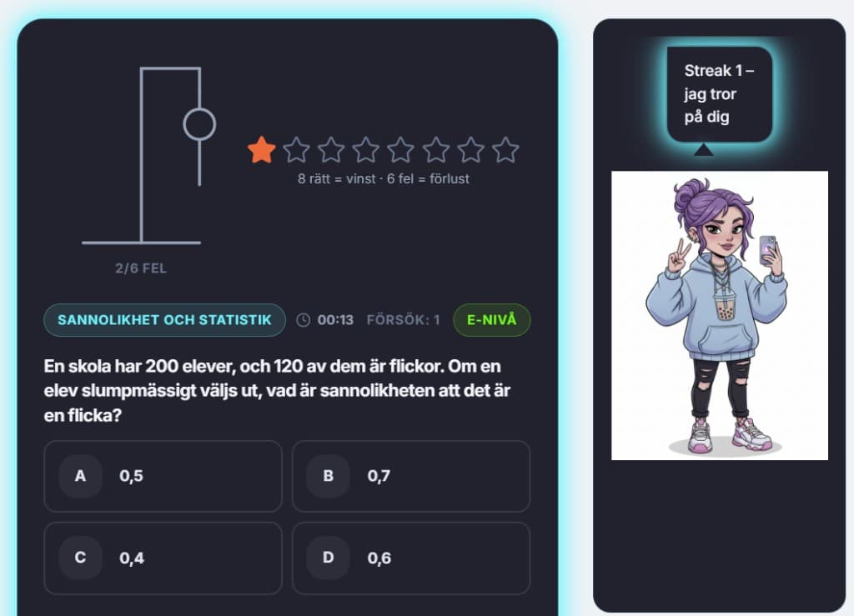Click the letter A badge
Screen dimensions: 854x616
tap(80, 476)
